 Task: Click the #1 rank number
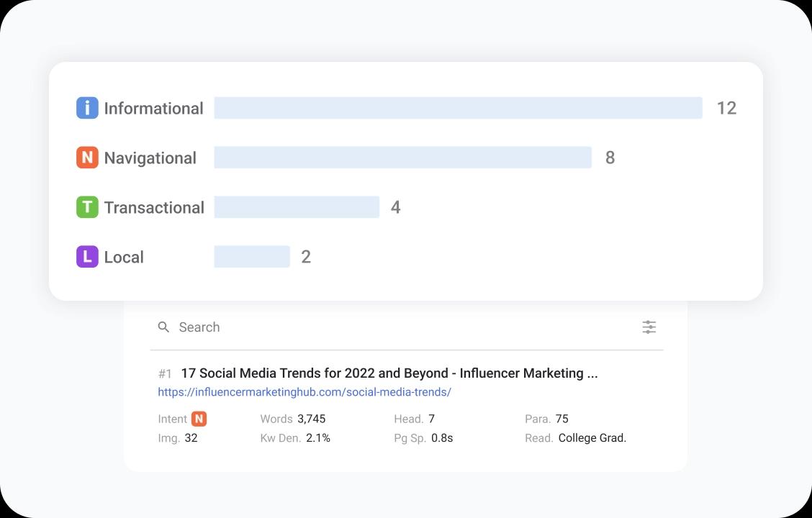(x=165, y=373)
